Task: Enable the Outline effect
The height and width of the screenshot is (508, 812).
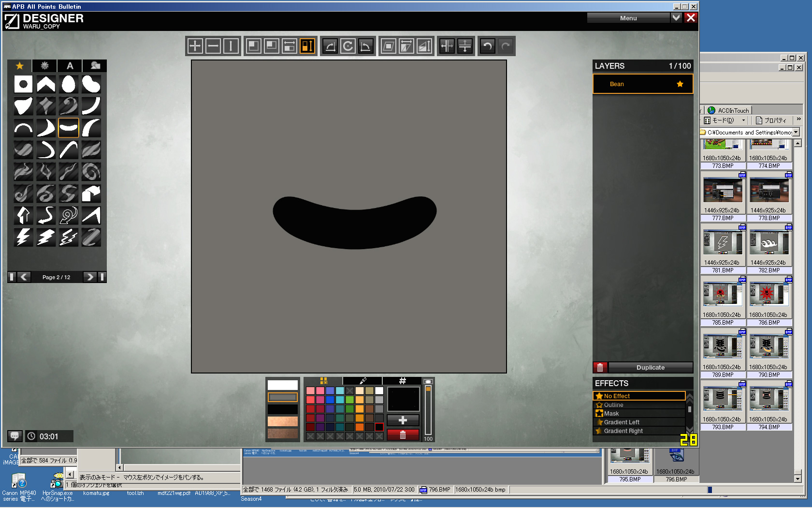Action: (x=613, y=405)
